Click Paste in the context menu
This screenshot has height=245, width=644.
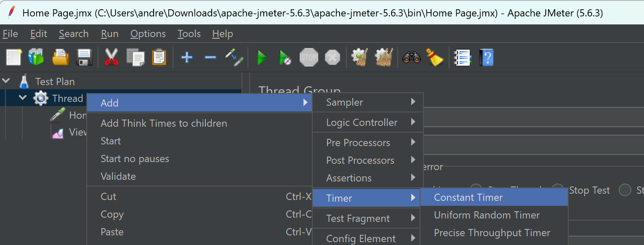point(200,232)
